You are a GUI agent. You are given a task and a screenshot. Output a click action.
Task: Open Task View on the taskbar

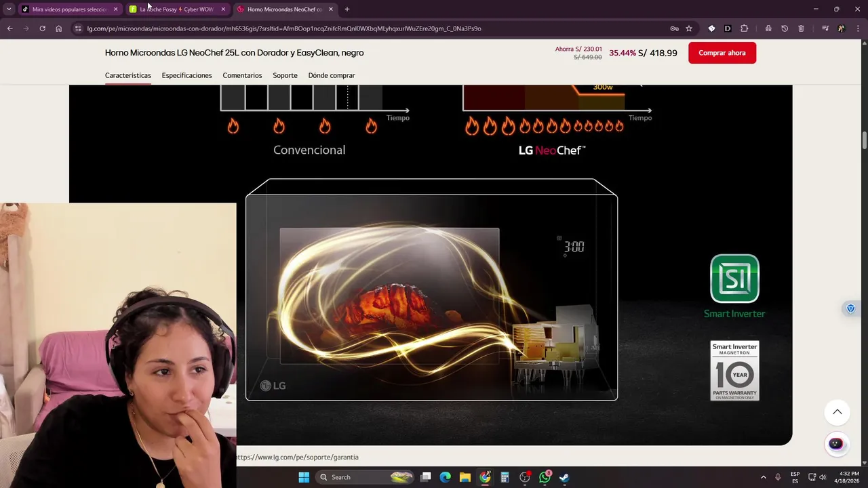click(426, 477)
